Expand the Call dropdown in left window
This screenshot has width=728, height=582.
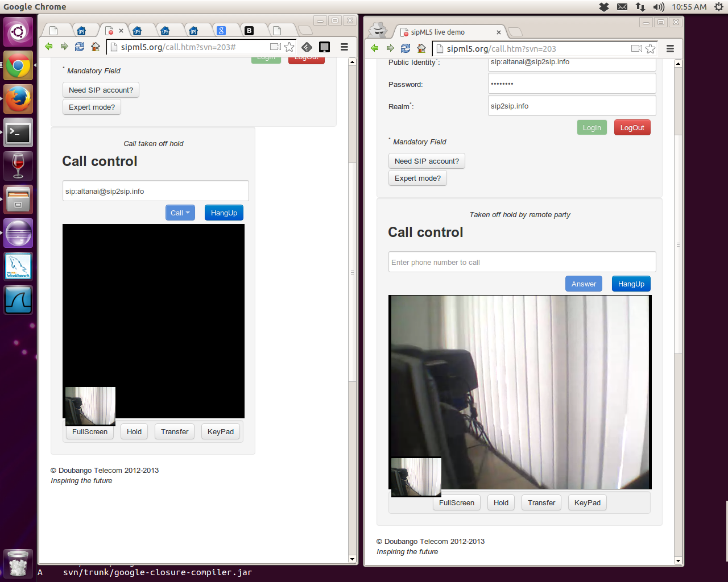click(x=180, y=213)
